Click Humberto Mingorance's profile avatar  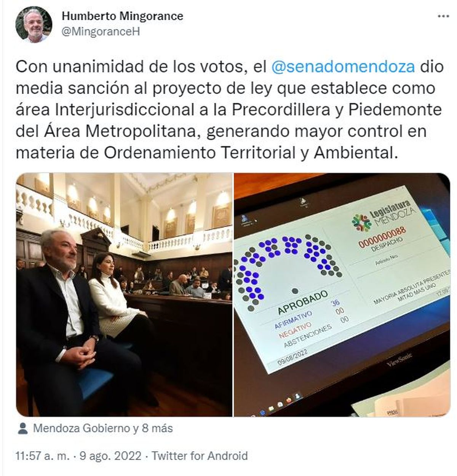click(34, 25)
